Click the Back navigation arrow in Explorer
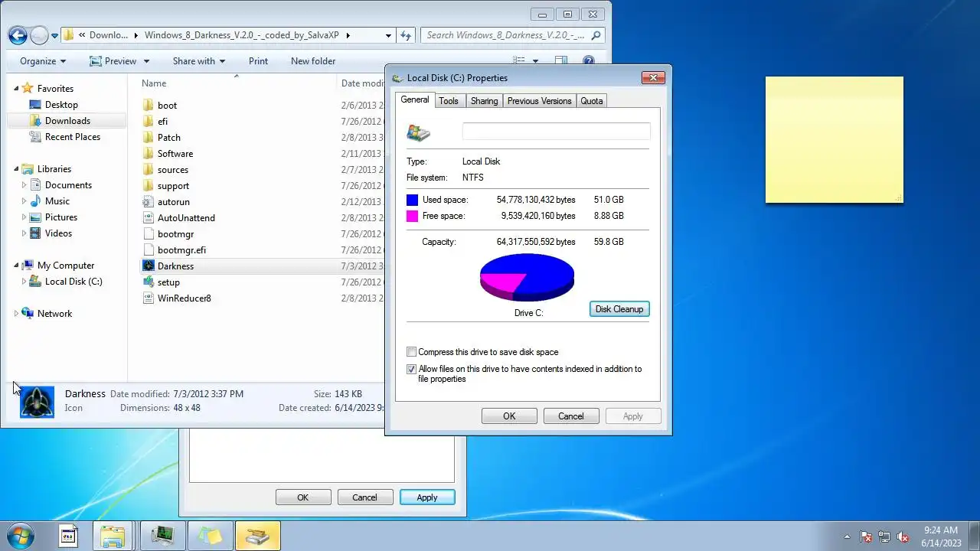980x551 pixels. pyautogui.click(x=18, y=35)
